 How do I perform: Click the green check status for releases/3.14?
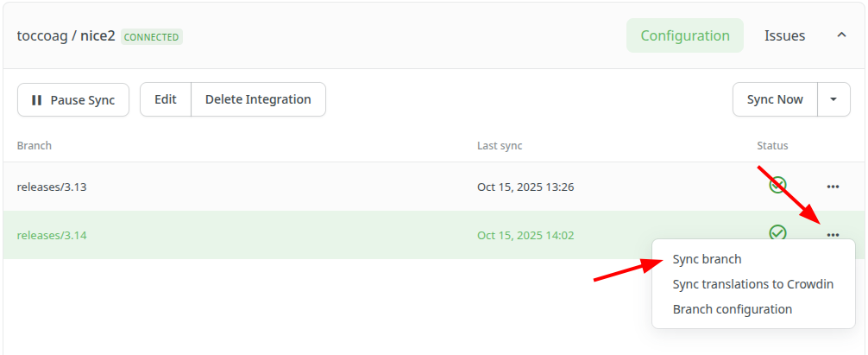coord(777,232)
